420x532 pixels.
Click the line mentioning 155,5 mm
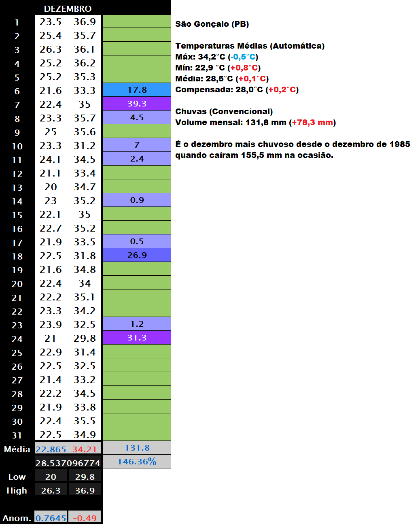click(254, 155)
